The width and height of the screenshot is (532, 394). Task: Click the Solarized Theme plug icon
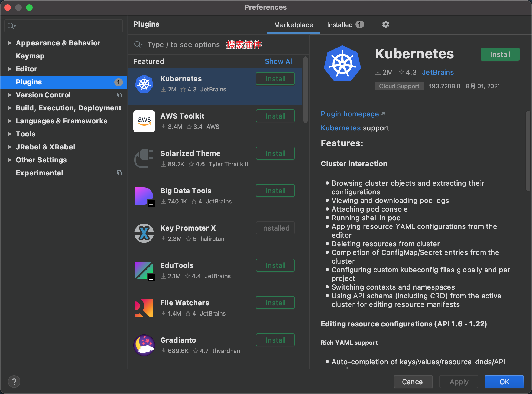[x=144, y=159]
